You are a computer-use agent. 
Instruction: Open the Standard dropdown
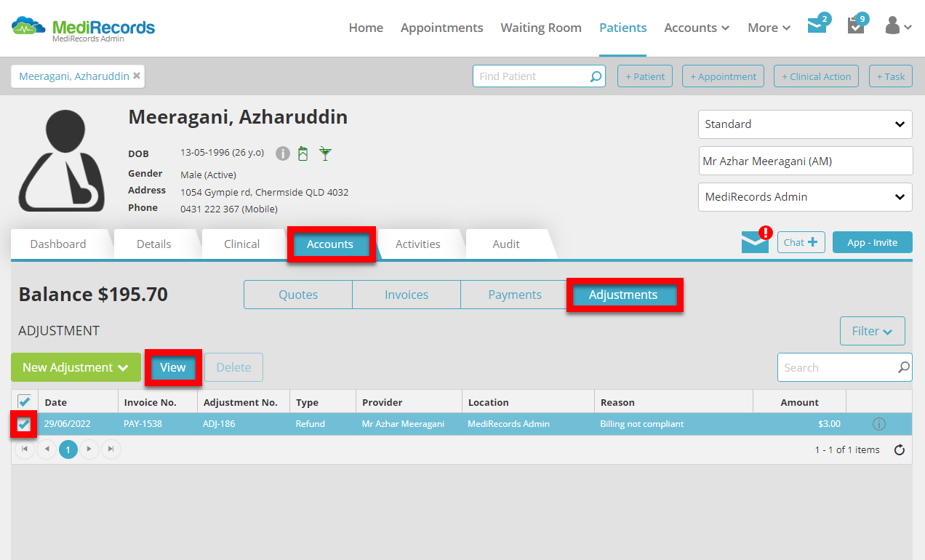[x=805, y=124]
